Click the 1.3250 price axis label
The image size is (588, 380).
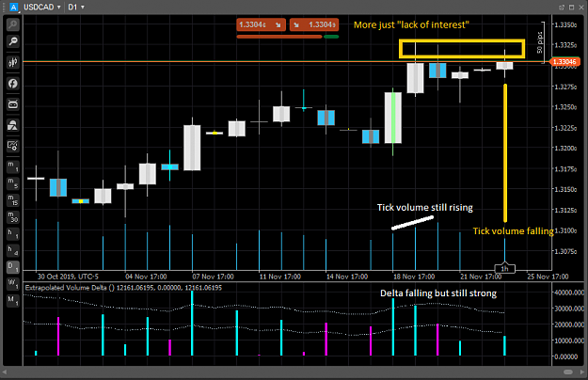coord(565,107)
